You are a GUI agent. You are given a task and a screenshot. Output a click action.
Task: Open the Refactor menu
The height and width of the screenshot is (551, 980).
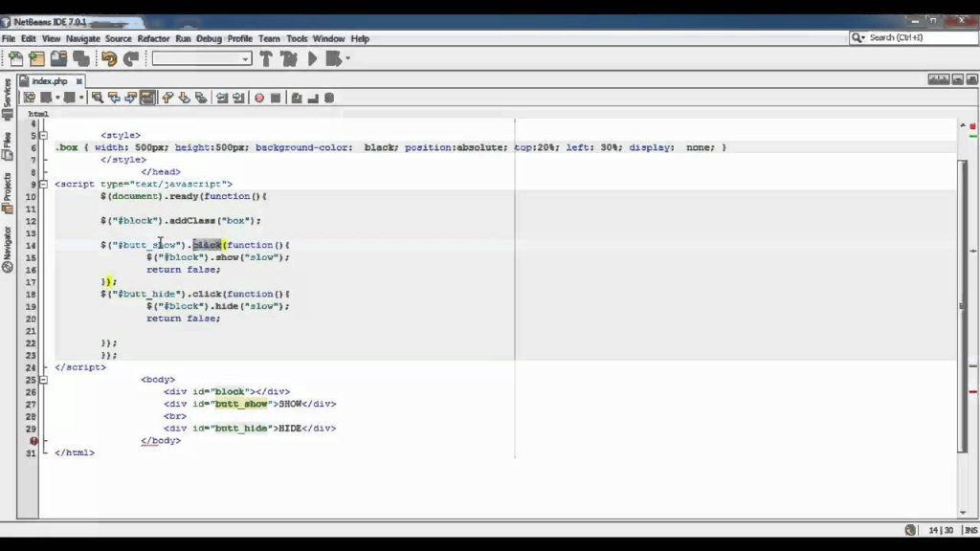(x=153, y=38)
